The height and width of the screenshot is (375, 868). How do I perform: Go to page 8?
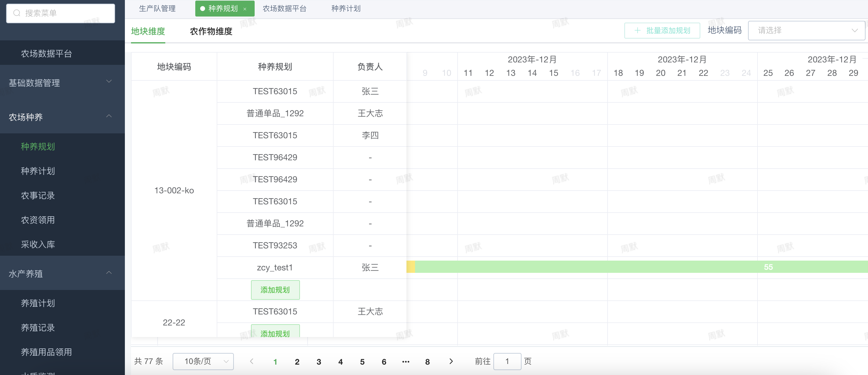tap(427, 362)
